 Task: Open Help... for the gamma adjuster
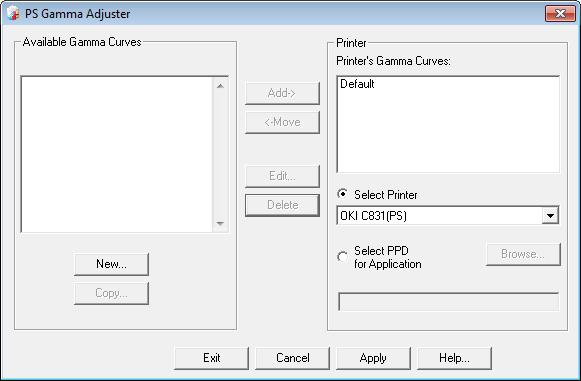point(454,358)
